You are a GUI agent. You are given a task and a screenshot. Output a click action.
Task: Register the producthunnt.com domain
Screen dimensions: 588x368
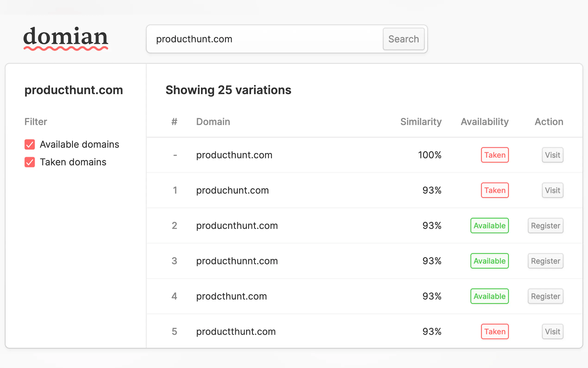(x=545, y=261)
